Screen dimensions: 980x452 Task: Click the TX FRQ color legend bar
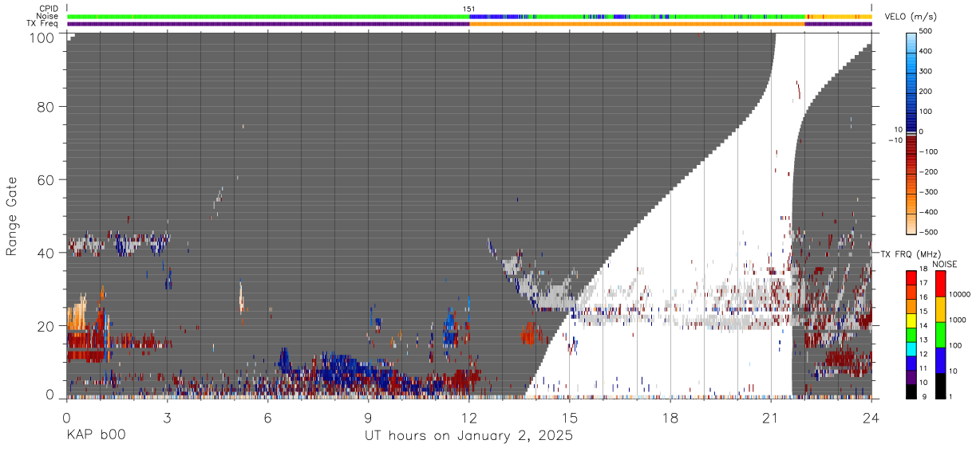click(911, 334)
